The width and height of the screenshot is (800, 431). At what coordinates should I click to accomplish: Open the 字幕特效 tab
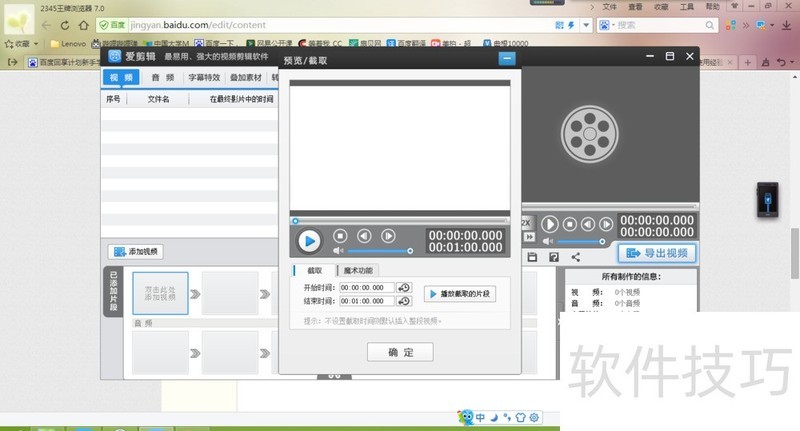[x=204, y=77]
